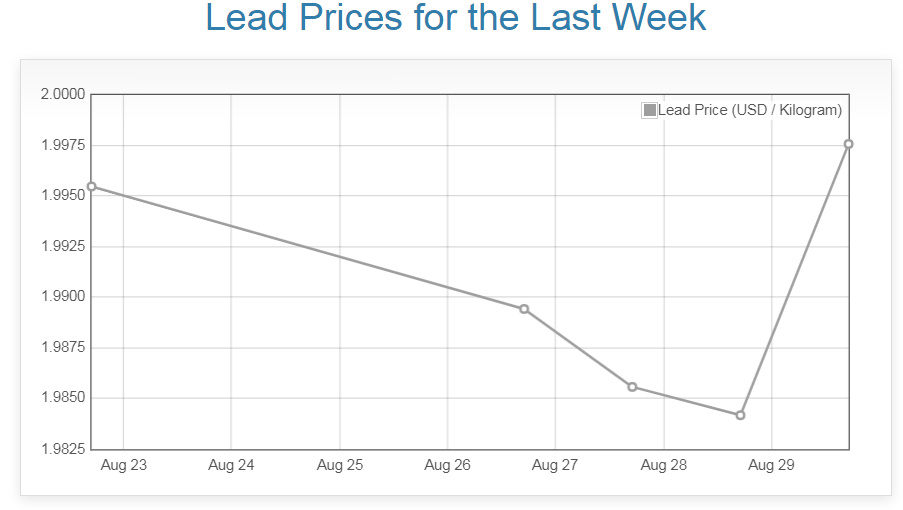Click the Aug 24 x-axis label
Viewport: 903px width, 510px height.
(231, 465)
